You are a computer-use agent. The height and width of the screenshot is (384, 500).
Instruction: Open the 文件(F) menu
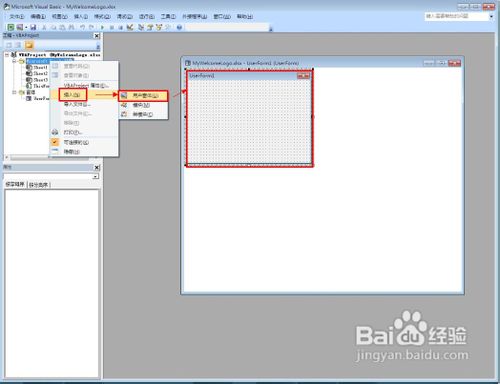[x=17, y=16]
